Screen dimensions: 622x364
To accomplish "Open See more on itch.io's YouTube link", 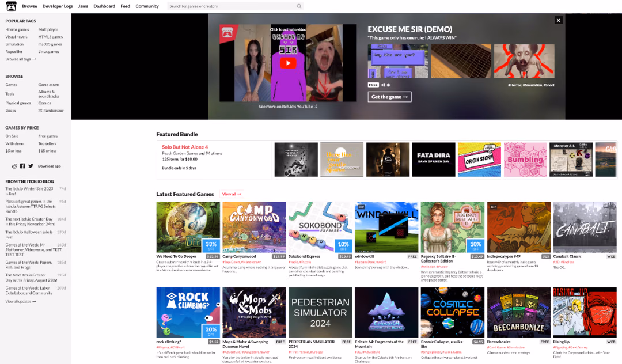I will tap(288, 107).
